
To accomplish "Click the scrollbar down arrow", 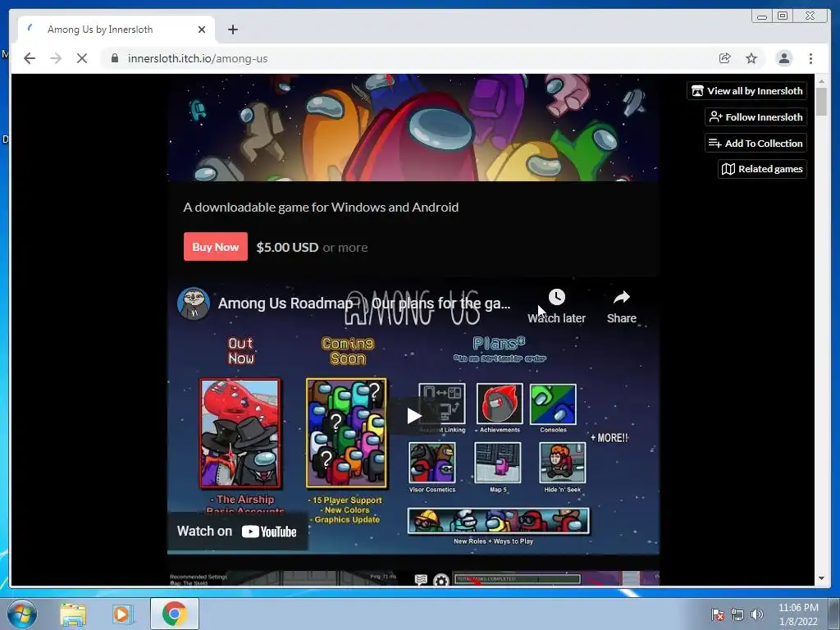I will pyautogui.click(x=821, y=578).
